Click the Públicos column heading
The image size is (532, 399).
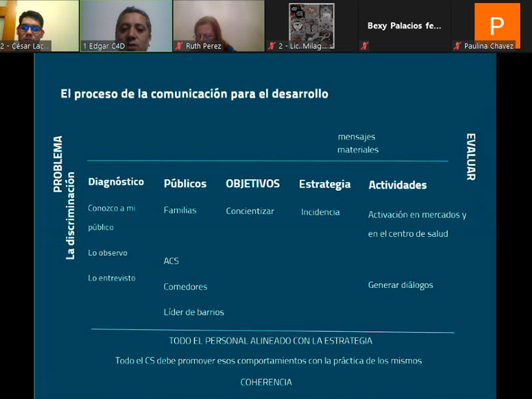pyautogui.click(x=185, y=184)
